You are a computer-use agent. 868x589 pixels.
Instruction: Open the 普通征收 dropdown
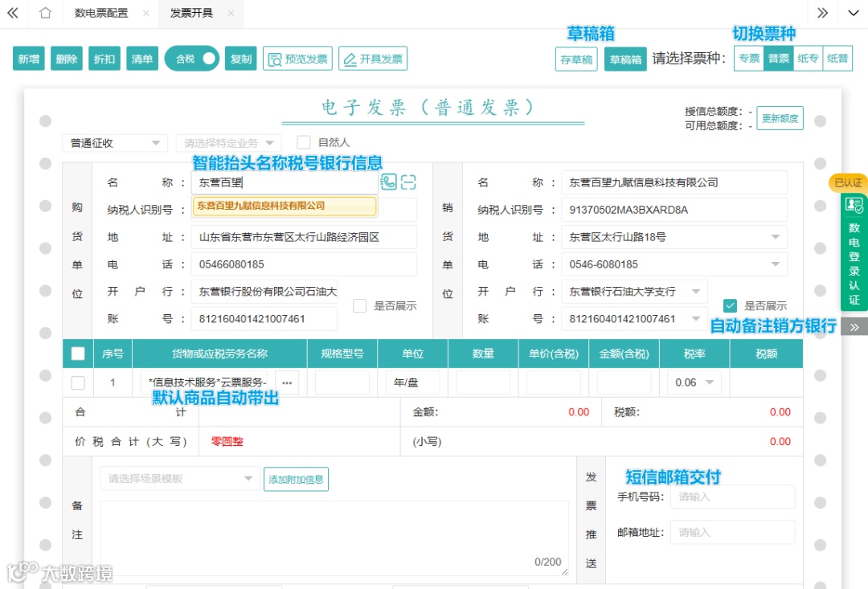click(115, 143)
